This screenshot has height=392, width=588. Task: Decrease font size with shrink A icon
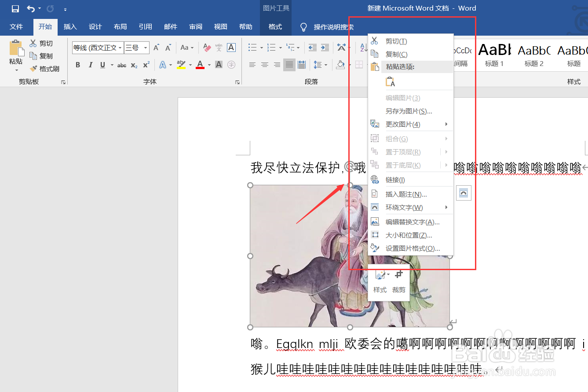[168, 48]
